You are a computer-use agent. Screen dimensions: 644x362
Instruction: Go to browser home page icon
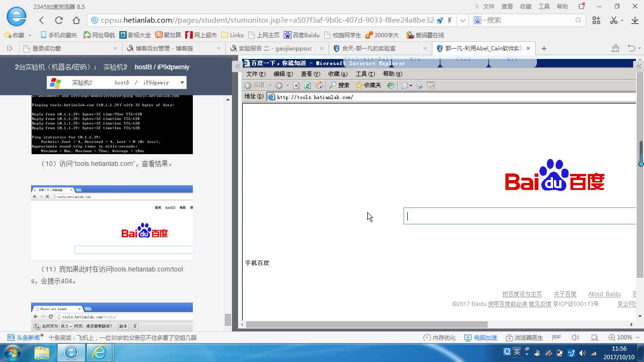[76, 20]
